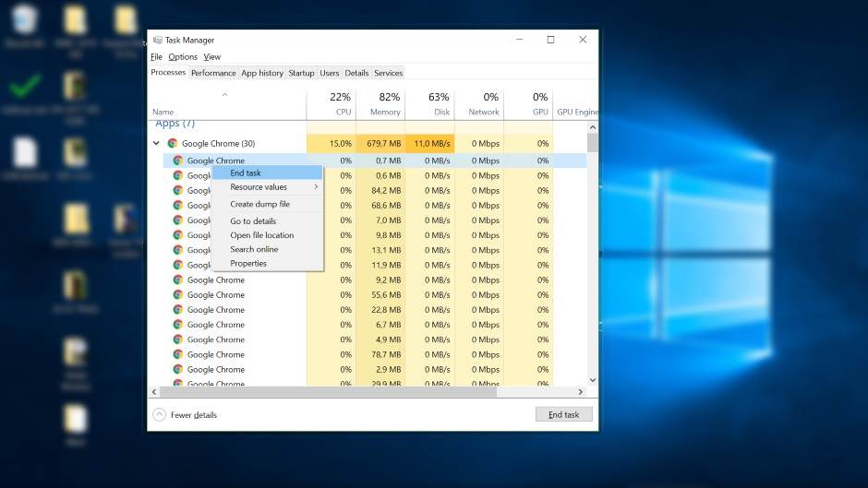Click the right arrow of the horizontal scrollbar
This screenshot has width=868, height=488.
coord(581,392)
